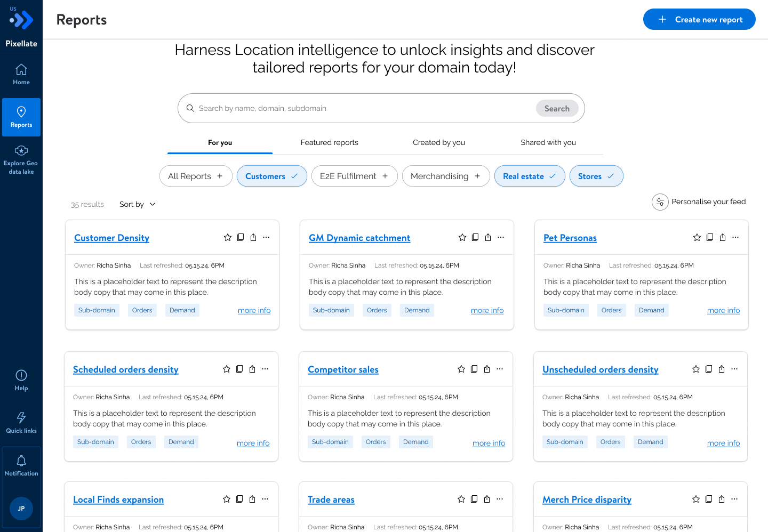The image size is (768, 532).
Task: Favorite the Customer Density report star
Action: 228,237
